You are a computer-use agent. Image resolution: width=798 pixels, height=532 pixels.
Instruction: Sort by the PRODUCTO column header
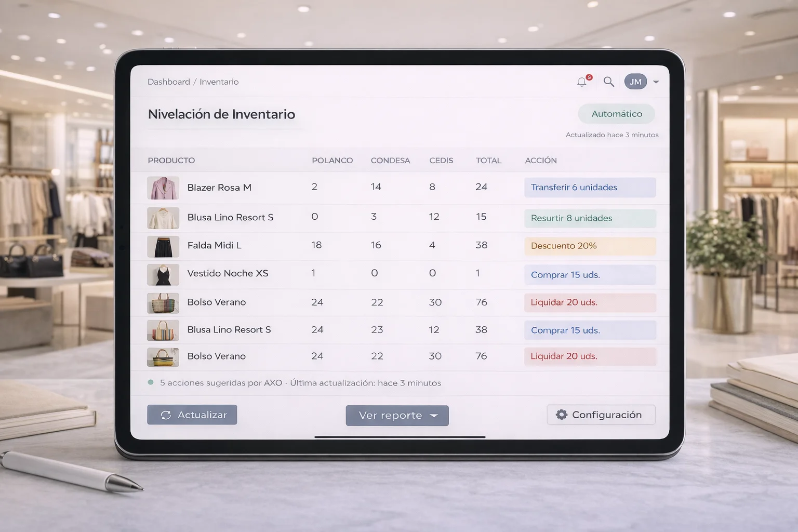pyautogui.click(x=171, y=160)
